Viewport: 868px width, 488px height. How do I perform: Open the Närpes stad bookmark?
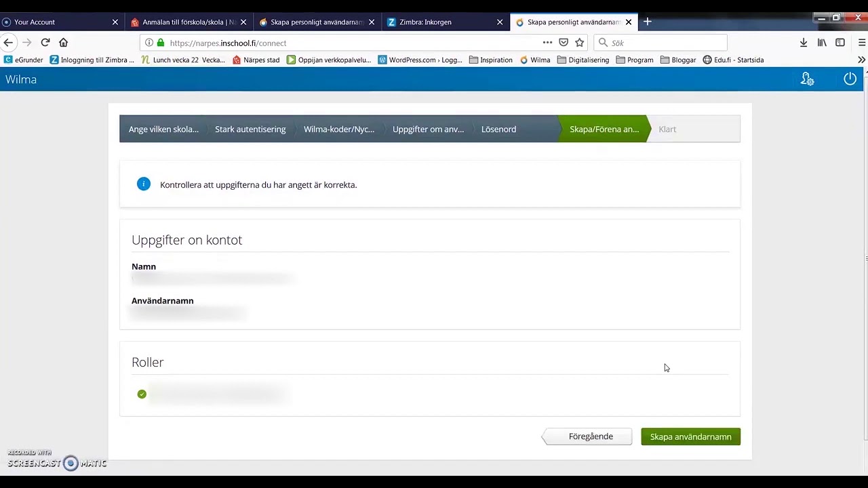[256, 60]
